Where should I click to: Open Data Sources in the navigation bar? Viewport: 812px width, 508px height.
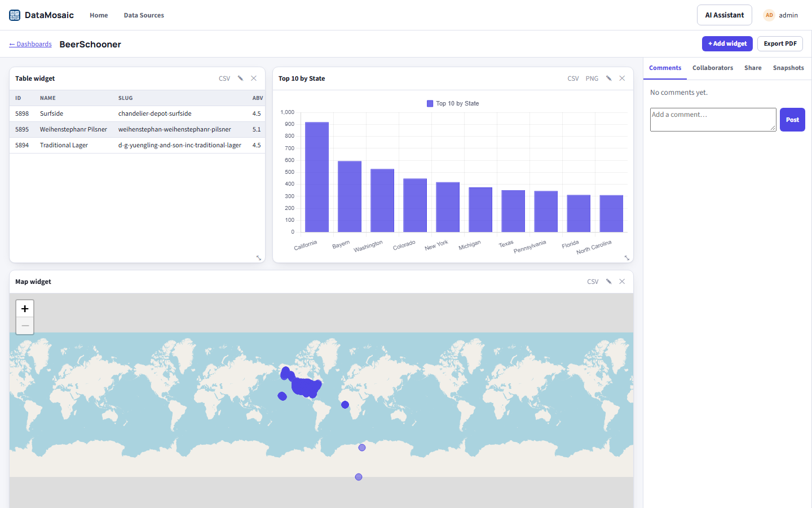(144, 15)
